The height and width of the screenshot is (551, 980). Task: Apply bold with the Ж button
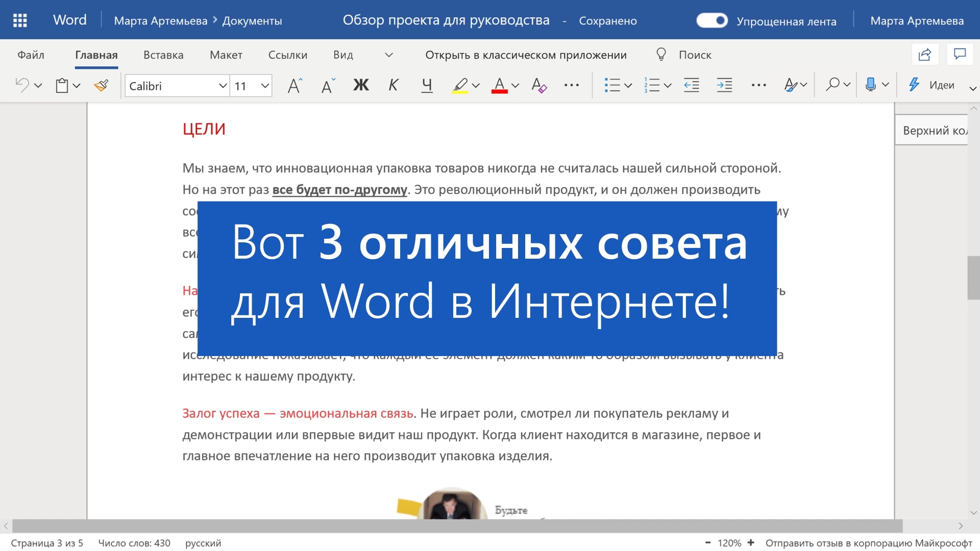point(361,85)
